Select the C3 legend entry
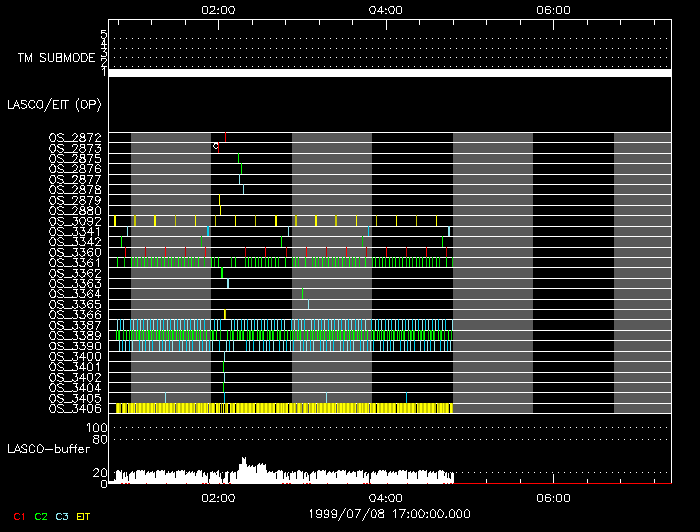The width and height of the screenshot is (700, 532). (63, 516)
